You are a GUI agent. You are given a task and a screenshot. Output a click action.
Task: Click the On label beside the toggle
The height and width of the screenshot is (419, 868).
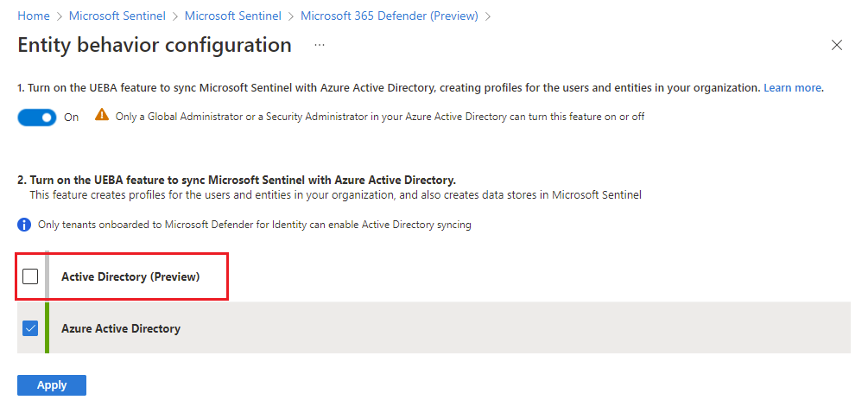[x=72, y=117]
